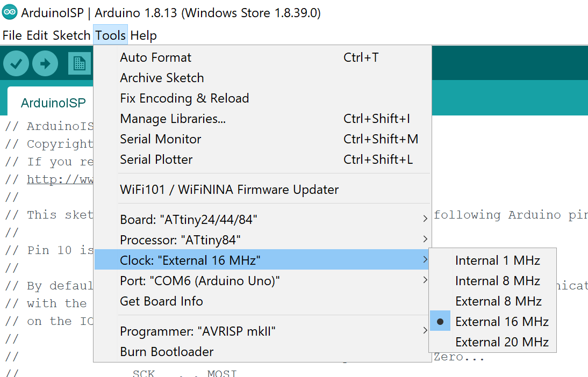588x377 pixels.
Task: Click the Upload arrow toolbar icon
Action: pos(45,64)
